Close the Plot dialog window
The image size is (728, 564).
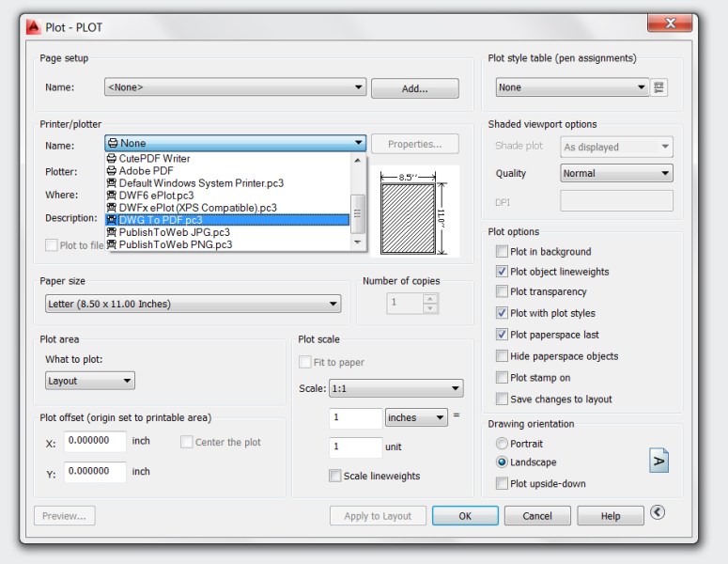(671, 24)
